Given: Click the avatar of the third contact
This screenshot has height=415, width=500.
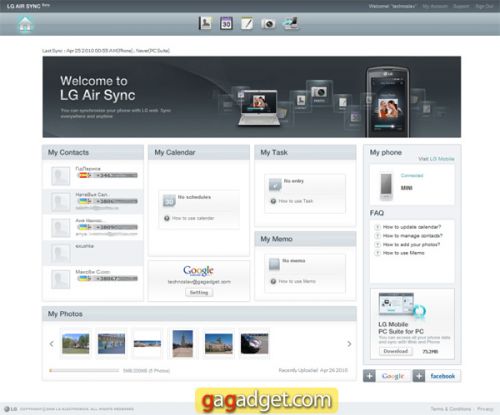Looking at the screenshot, I should tap(61, 228).
